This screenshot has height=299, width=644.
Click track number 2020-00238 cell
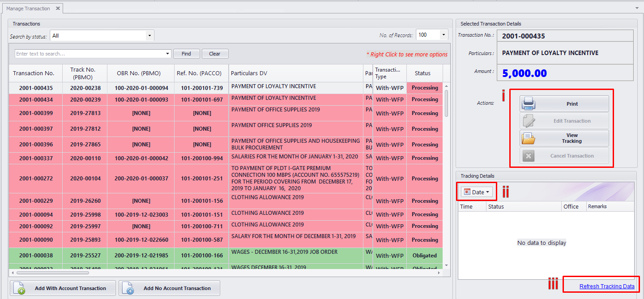tap(85, 88)
